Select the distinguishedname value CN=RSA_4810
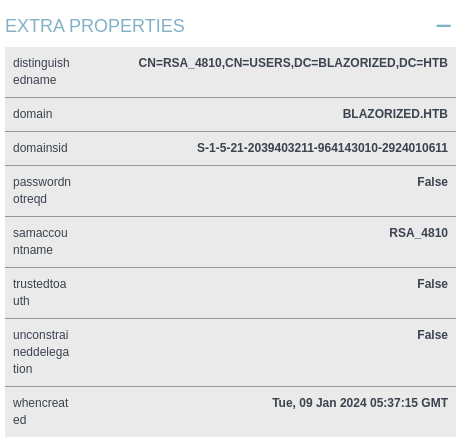 pyautogui.click(x=293, y=63)
